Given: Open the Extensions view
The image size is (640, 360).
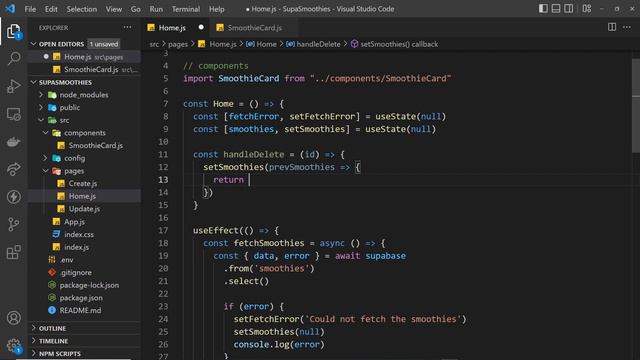Looking at the screenshot, I should click(13, 252).
